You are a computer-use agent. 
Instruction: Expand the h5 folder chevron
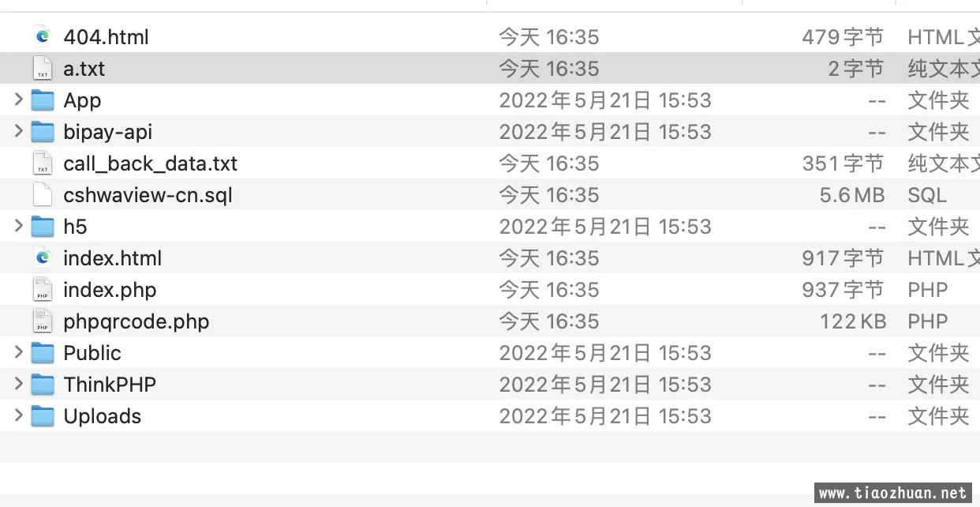(x=18, y=226)
